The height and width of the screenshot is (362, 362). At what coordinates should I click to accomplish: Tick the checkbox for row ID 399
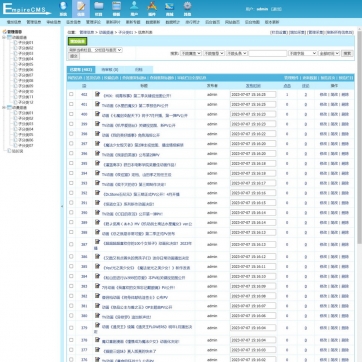coord(71,124)
